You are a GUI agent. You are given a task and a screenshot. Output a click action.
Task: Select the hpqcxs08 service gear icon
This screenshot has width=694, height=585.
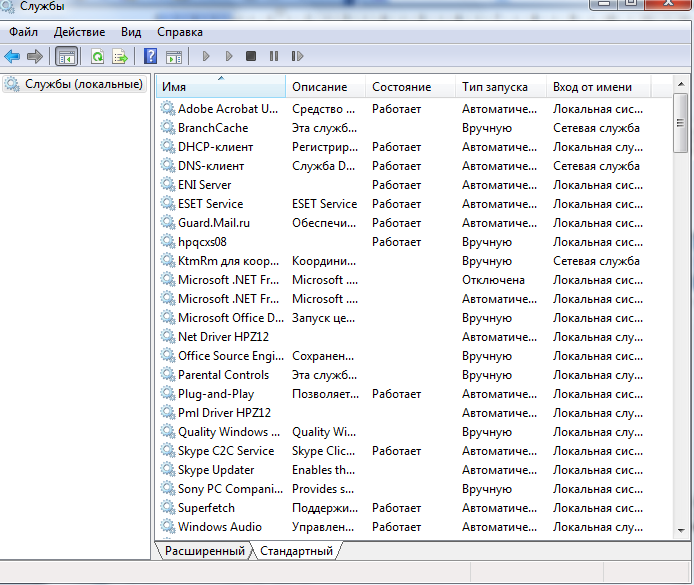(x=168, y=242)
